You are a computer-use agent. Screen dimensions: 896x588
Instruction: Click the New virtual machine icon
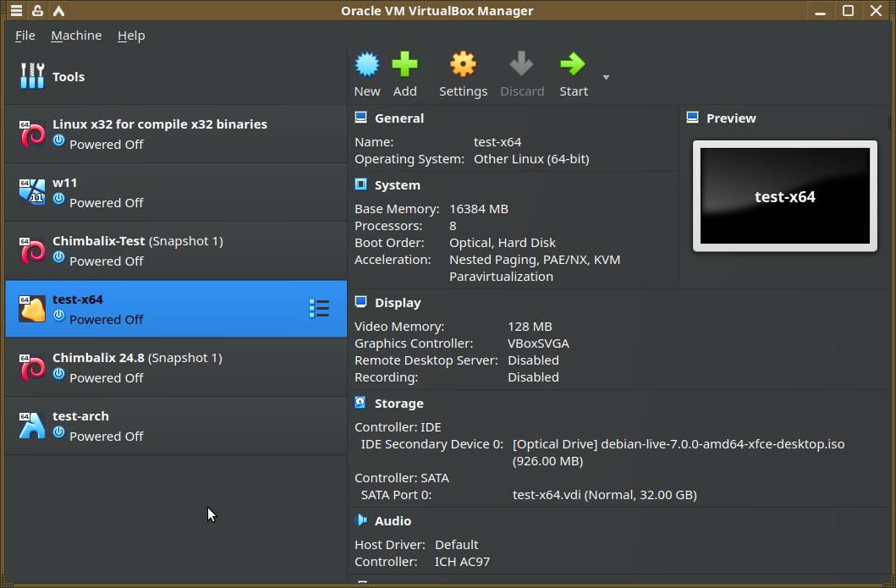click(367, 64)
